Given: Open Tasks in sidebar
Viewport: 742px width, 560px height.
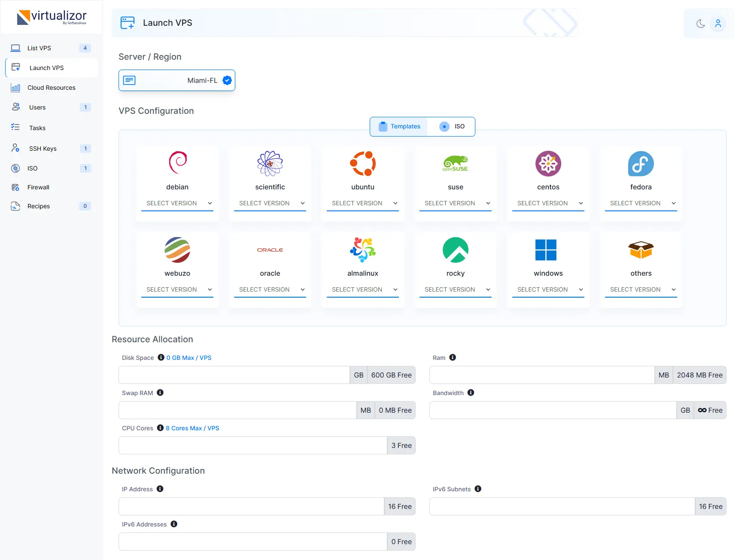Looking at the screenshot, I should (x=52, y=128).
